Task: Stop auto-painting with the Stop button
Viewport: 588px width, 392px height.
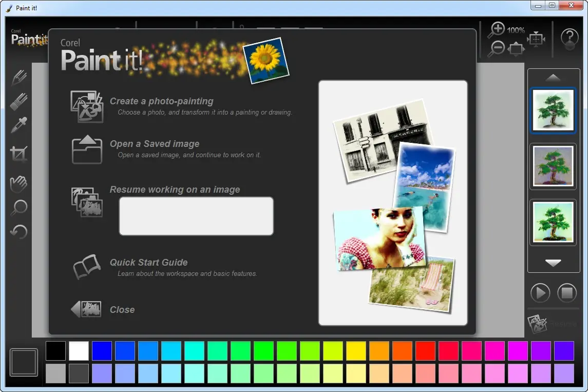Action: coord(566,293)
